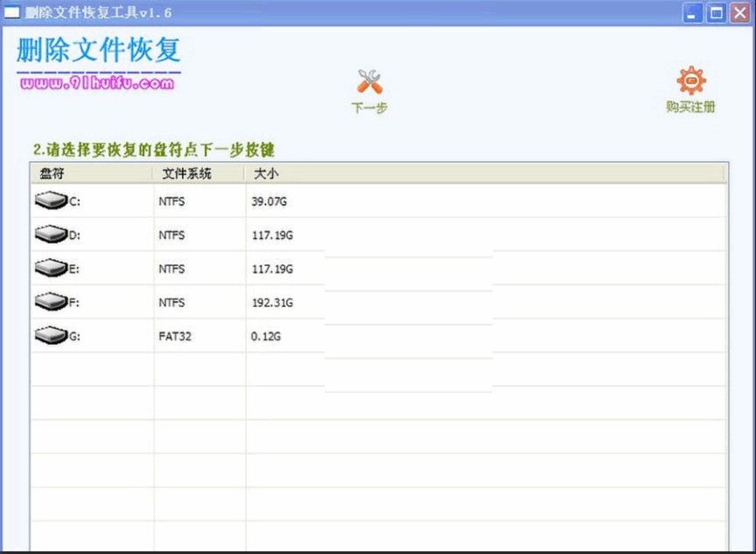Sort by the 文件系统 column header

click(198, 173)
